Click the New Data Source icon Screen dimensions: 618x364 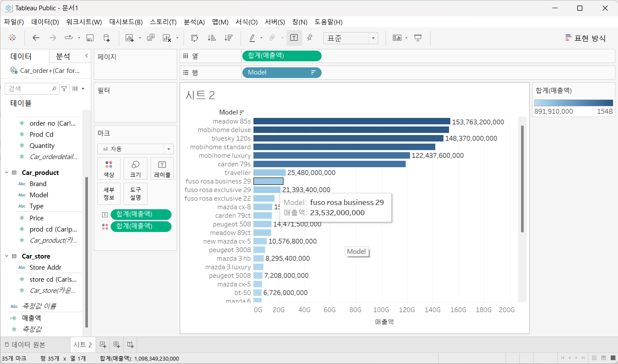107,38
